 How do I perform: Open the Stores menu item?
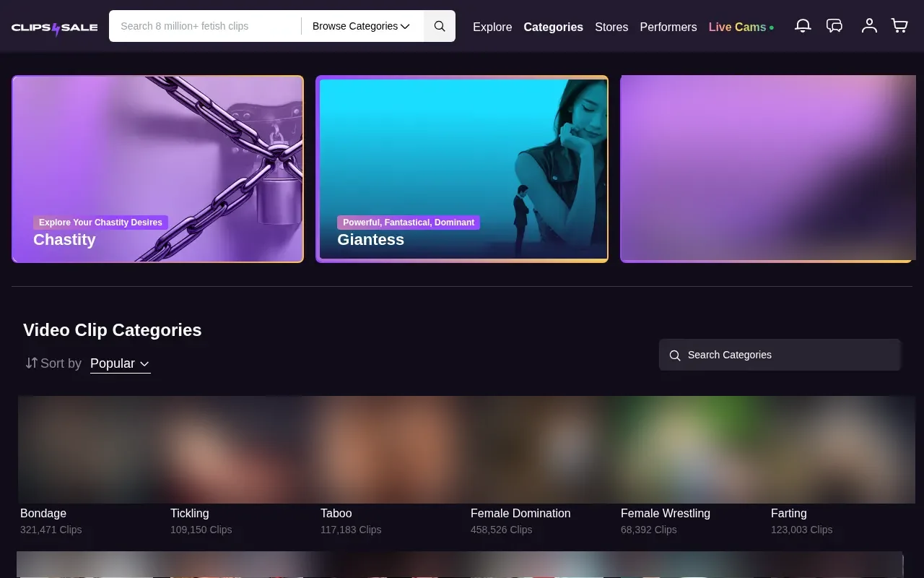point(611,27)
